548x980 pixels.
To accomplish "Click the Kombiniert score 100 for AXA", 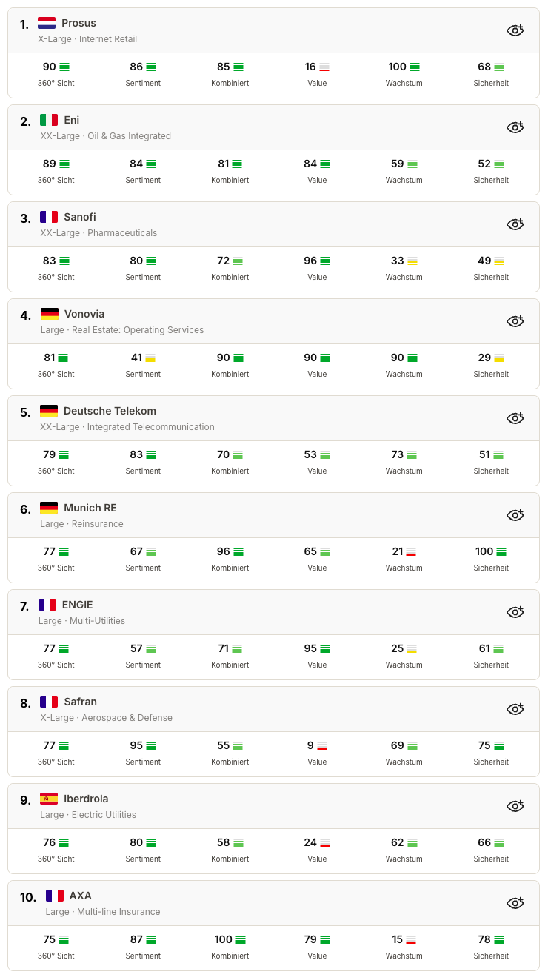I will pos(223,939).
